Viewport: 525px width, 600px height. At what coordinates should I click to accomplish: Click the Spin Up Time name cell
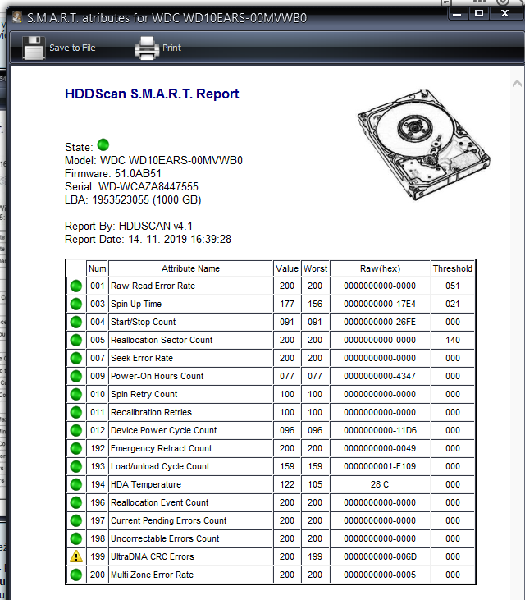tap(191, 304)
